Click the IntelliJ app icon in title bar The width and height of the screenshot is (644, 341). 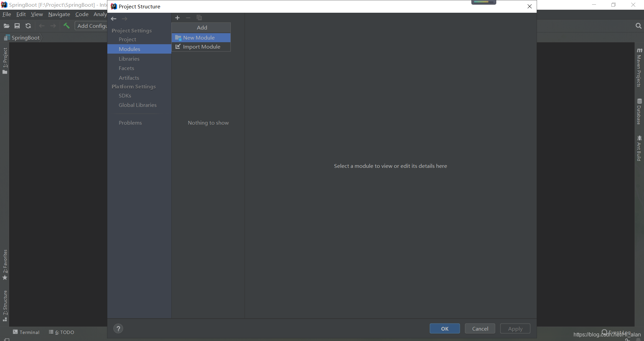pos(4,5)
